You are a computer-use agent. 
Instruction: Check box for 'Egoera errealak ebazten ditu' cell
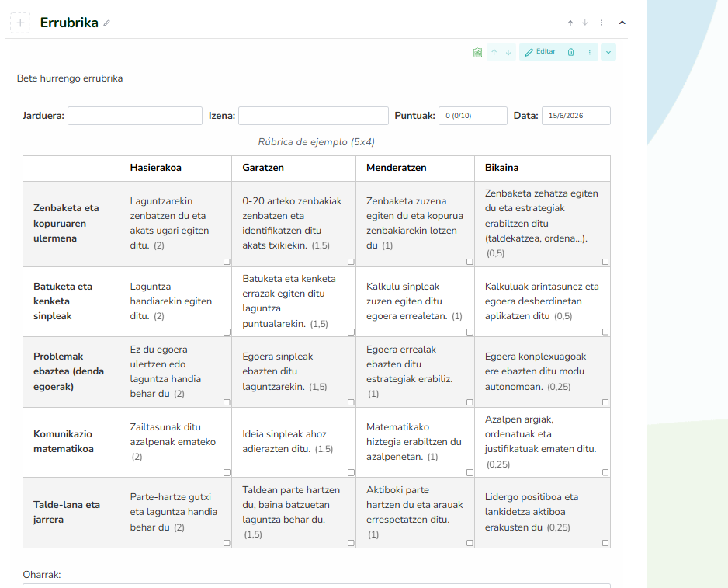click(x=470, y=402)
